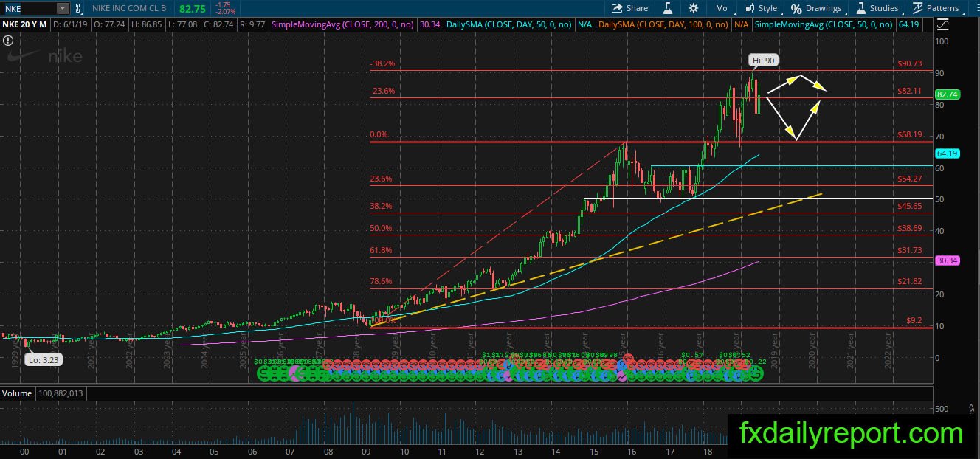The image size is (980, 459).
Task: Click the $45.65 Fibonacci level label
Action: coord(910,207)
